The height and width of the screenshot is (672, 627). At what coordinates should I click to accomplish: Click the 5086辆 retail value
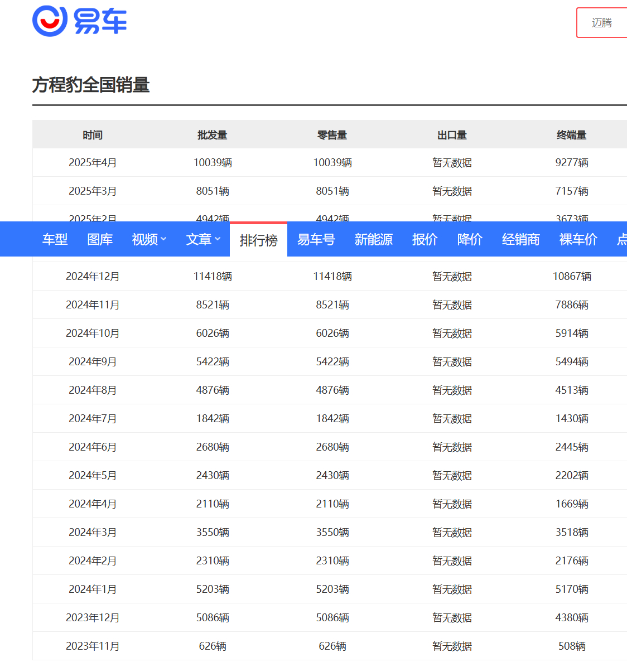332,617
